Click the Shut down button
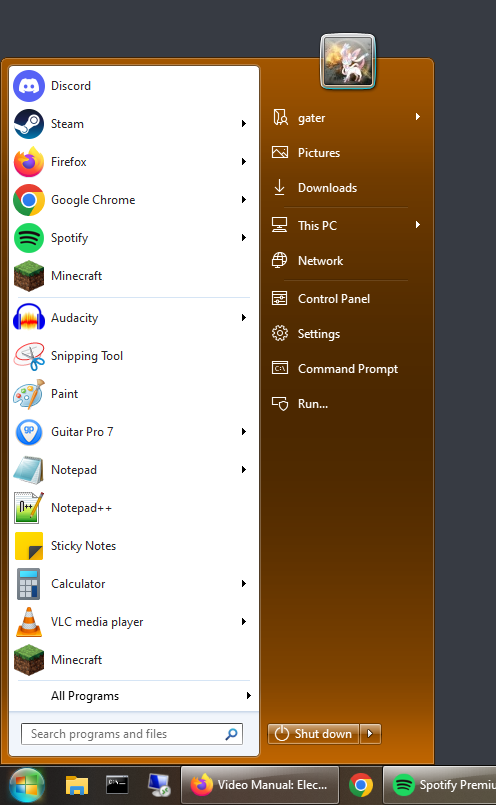496x805 pixels. 314,734
